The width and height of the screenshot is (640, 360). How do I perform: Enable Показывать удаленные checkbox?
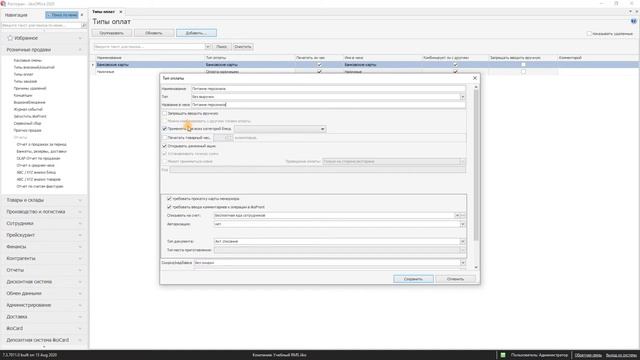coord(589,33)
